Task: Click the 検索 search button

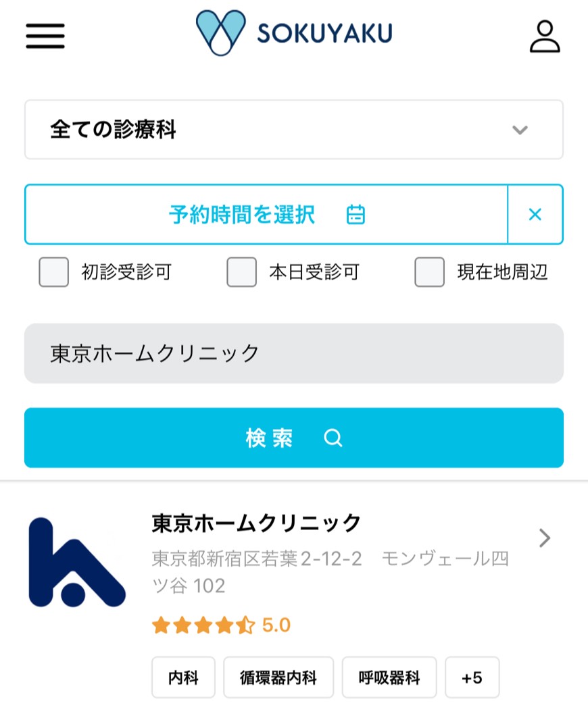Action: coord(294,438)
